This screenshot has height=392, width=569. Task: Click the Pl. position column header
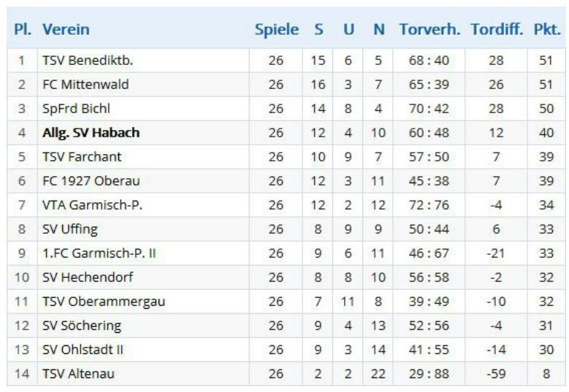pyautogui.click(x=22, y=30)
